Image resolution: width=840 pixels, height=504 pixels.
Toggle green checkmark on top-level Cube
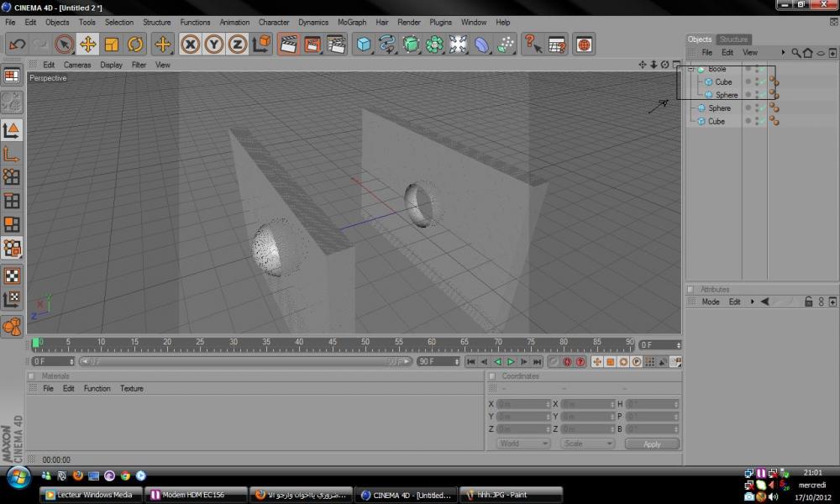click(x=763, y=122)
